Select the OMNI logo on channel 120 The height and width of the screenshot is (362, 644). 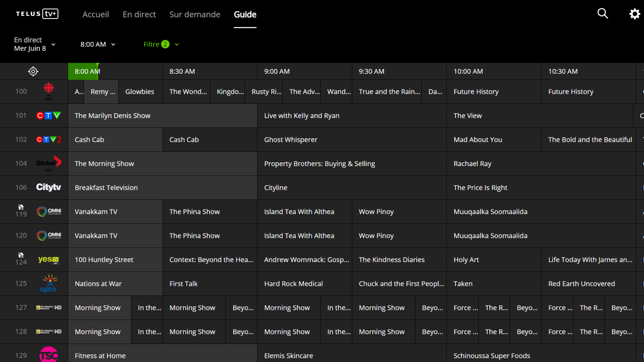pyautogui.click(x=49, y=236)
